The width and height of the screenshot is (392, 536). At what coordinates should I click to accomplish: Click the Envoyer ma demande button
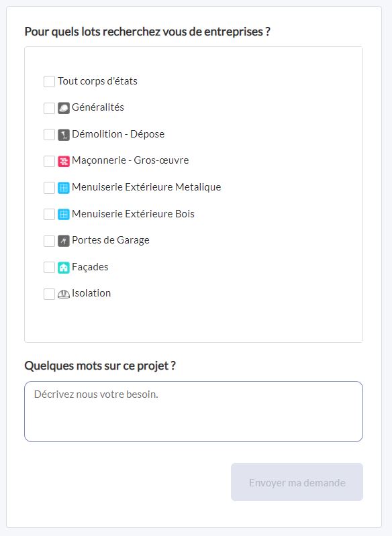point(297,482)
